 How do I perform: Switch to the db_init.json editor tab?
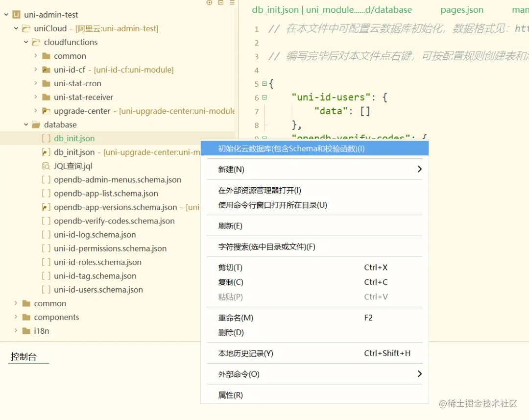point(332,10)
